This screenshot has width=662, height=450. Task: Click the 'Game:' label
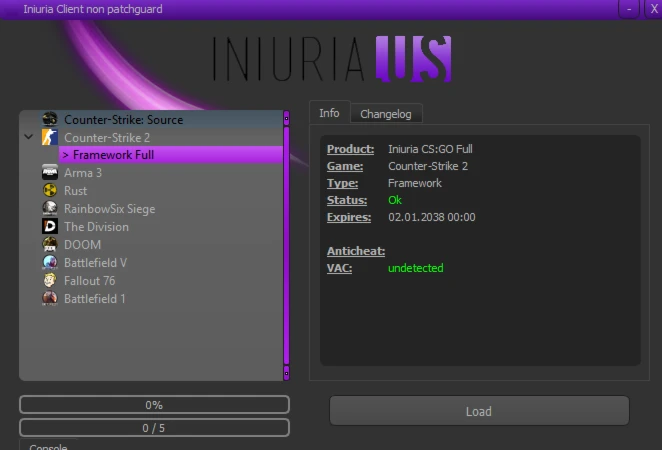(x=345, y=166)
